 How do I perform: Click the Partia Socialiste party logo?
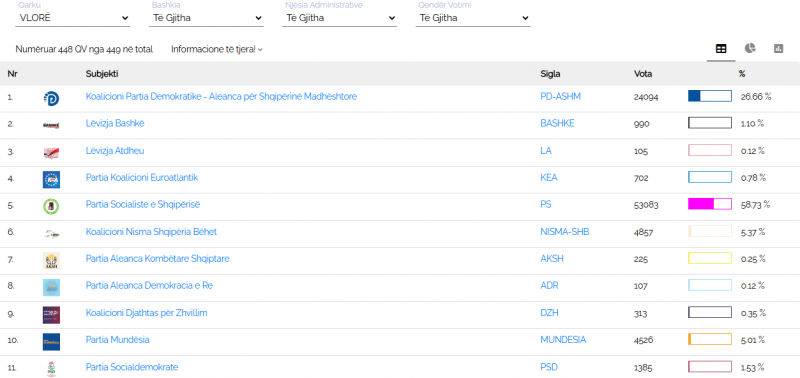pyautogui.click(x=52, y=206)
